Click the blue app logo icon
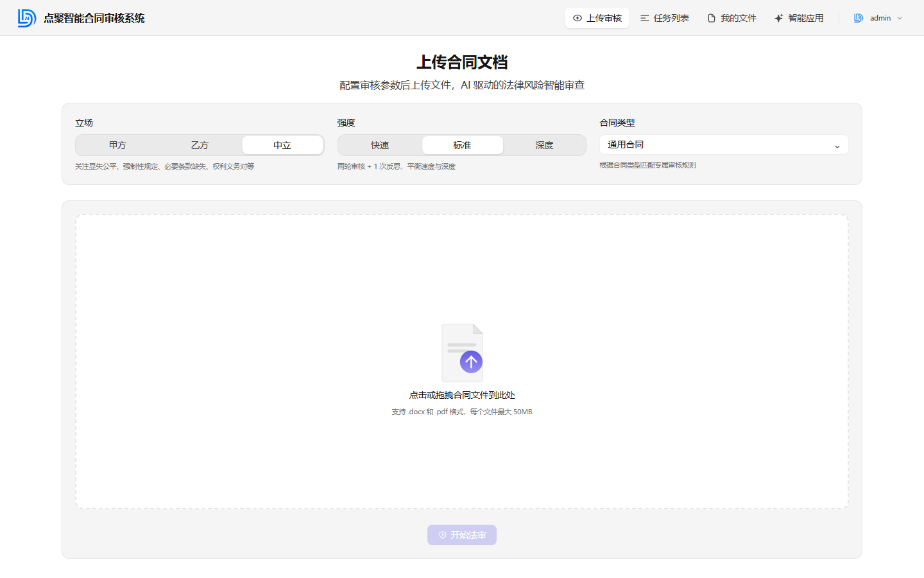This screenshot has height=578, width=924. [27, 18]
